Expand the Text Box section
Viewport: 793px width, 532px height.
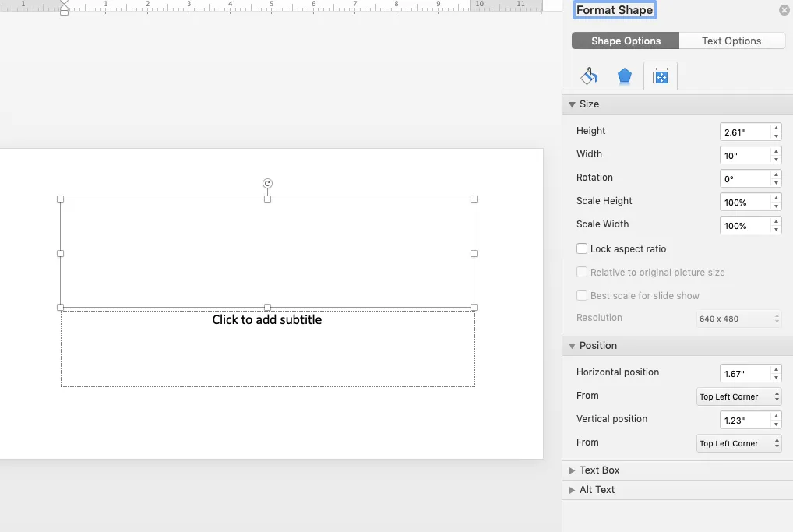572,470
